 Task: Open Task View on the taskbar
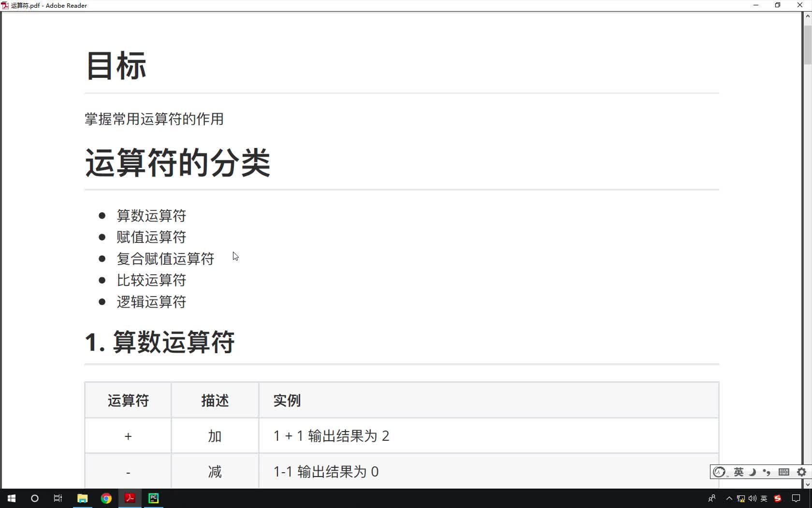pos(58,498)
